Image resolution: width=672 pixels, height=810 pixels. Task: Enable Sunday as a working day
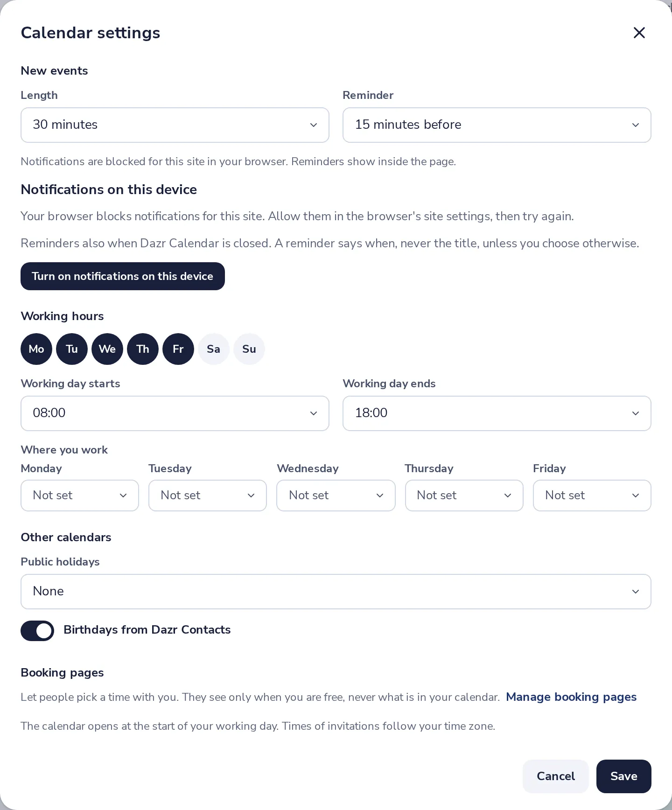(249, 349)
